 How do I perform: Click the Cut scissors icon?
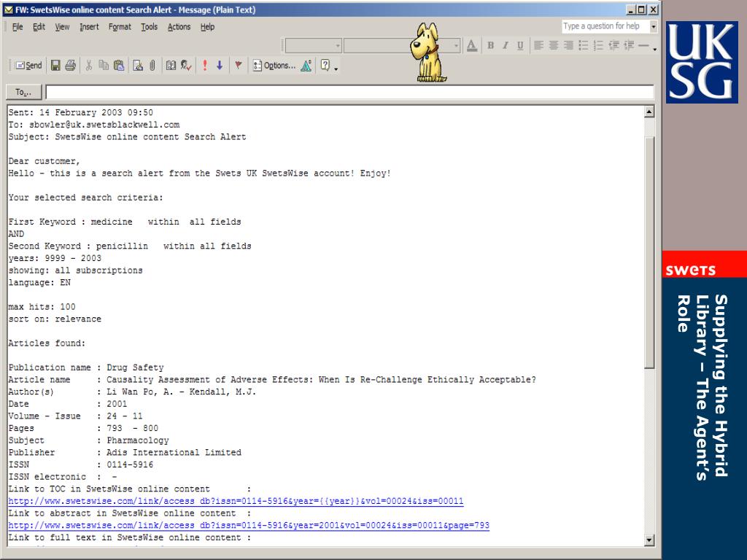(88, 65)
